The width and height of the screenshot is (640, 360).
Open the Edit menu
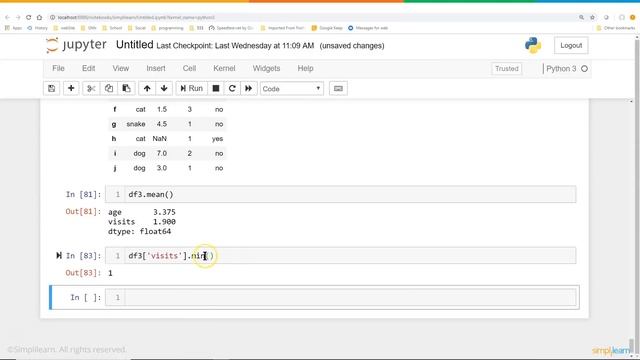pos(88,69)
